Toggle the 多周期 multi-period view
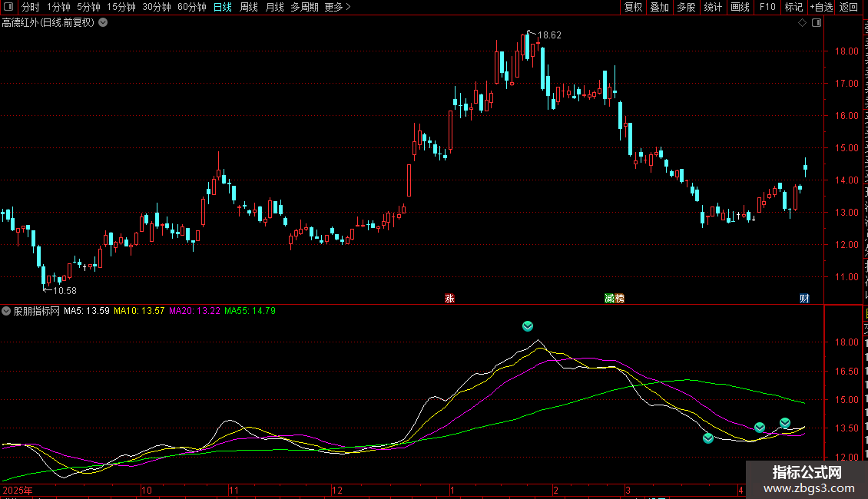The image size is (868, 499). 304,7
